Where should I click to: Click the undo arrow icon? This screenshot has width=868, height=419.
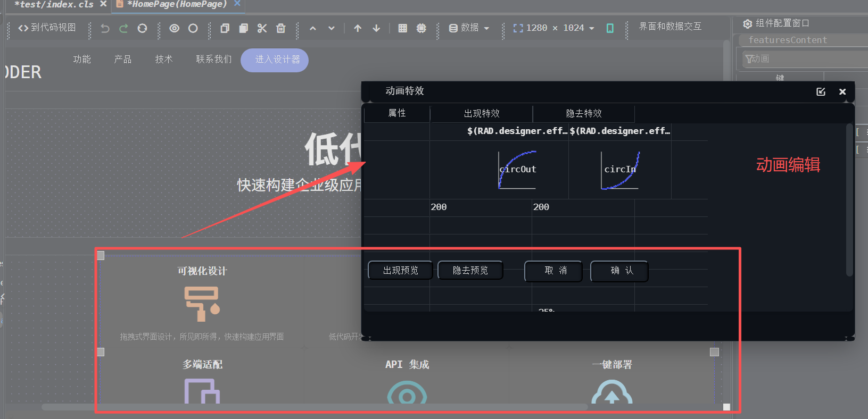coord(105,28)
